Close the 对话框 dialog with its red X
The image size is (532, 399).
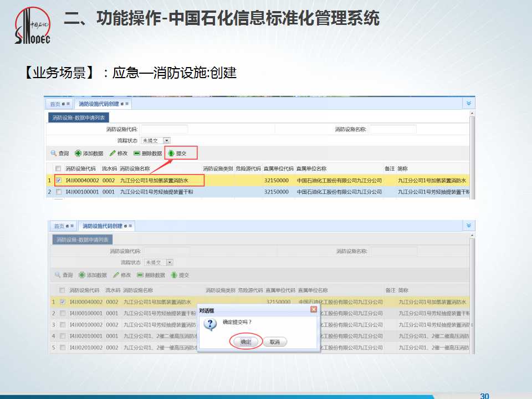(314, 309)
